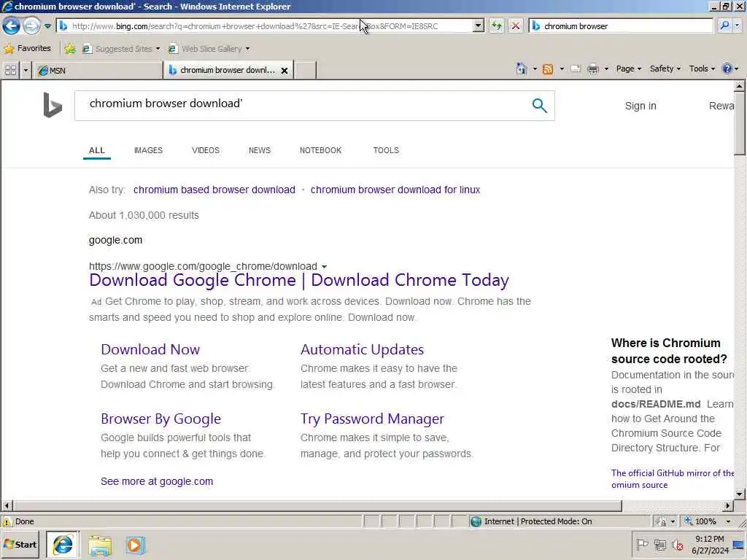Open 'Download Google Chrome | Download Chrome Today' result
Viewport: 747px width, 560px height.
pos(298,280)
